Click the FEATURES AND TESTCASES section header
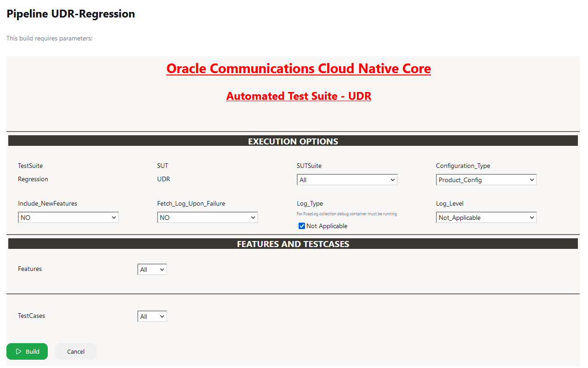 [x=293, y=244]
